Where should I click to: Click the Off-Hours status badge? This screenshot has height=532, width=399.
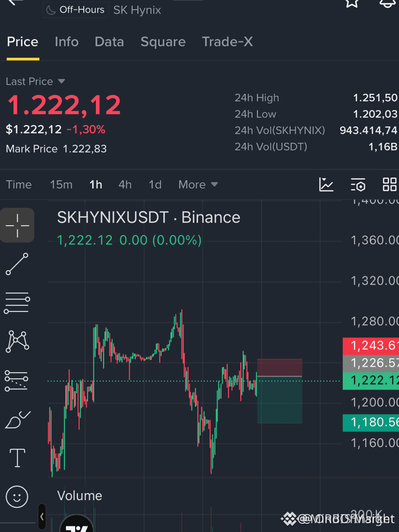pyautogui.click(x=76, y=10)
